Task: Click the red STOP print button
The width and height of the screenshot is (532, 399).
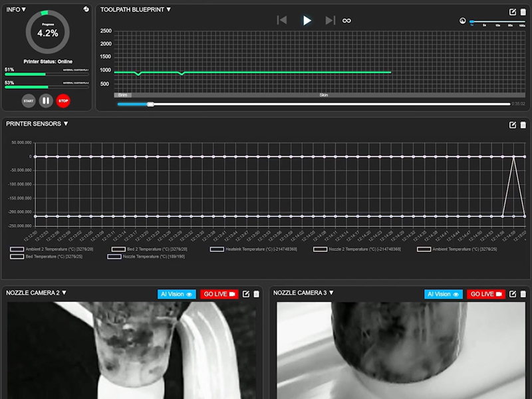Action: 63,101
